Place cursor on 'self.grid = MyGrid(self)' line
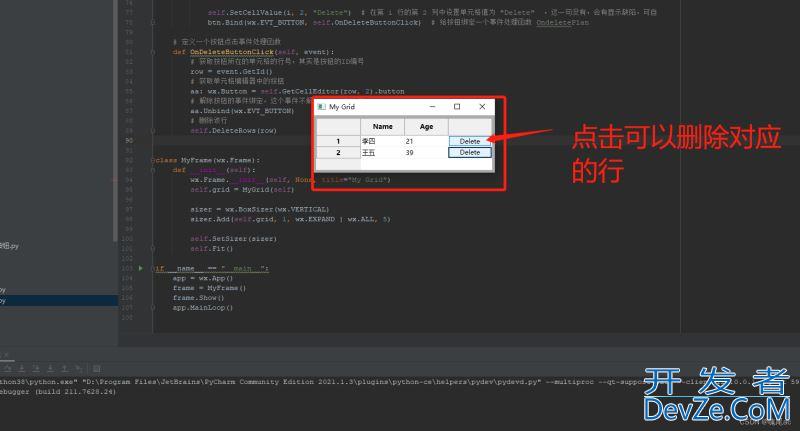This screenshot has height=431, width=800. pos(242,189)
